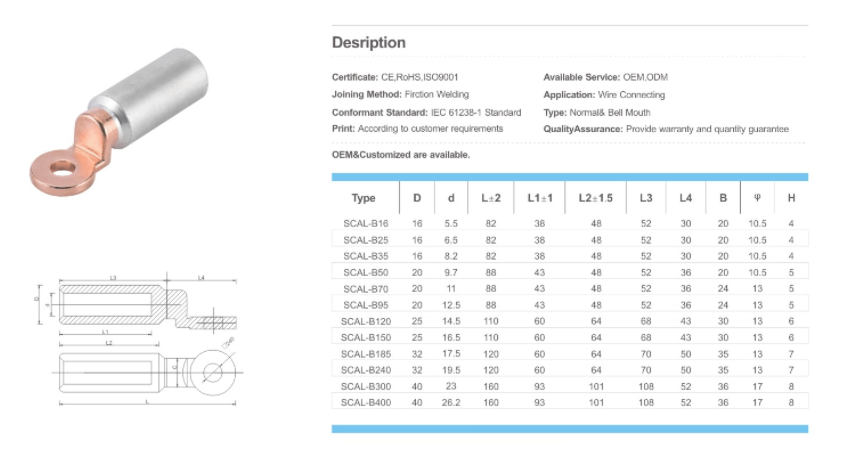Select the φ column header
Viewport: 845px width, 449px height.
(757, 198)
